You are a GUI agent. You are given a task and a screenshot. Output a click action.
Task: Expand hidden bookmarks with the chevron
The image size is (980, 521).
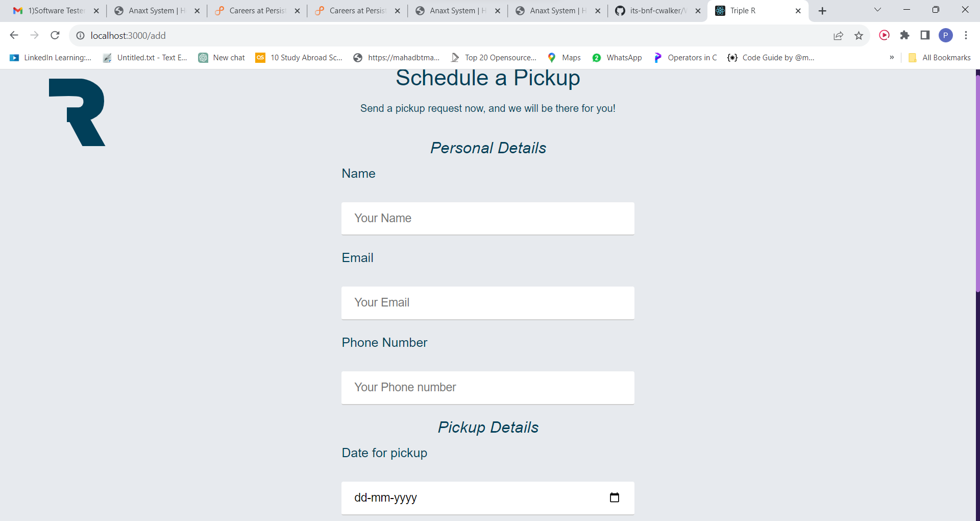tap(892, 58)
